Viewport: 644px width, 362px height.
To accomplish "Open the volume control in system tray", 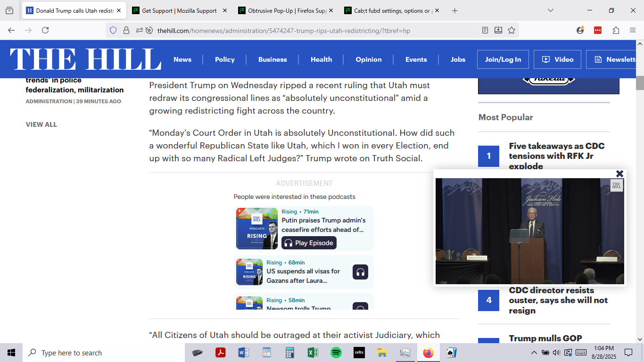I will (x=556, y=353).
